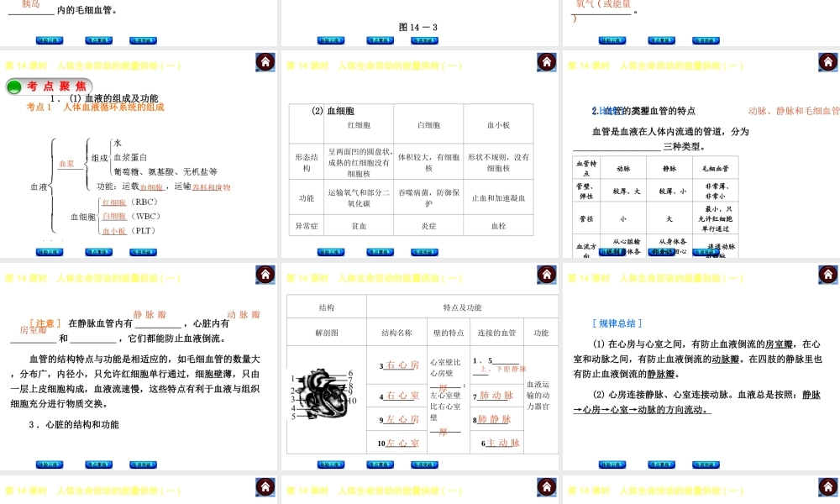Click the left blue button on the [注意] slide
This screenshot has height=504, width=840.
(x=50, y=465)
